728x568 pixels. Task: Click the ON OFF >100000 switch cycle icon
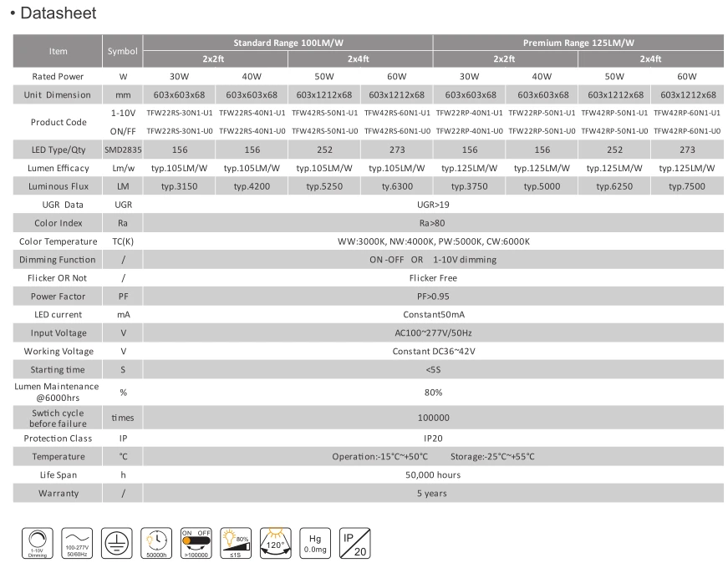click(196, 543)
